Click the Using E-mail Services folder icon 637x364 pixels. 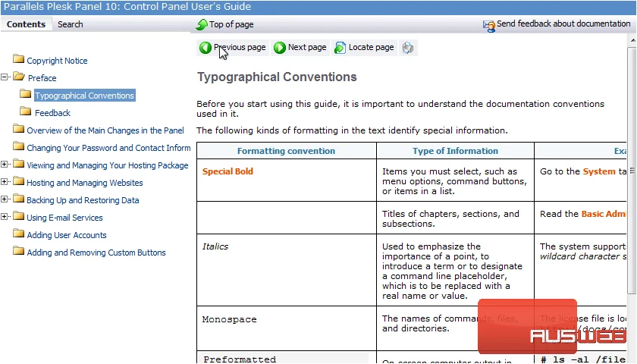(x=18, y=216)
